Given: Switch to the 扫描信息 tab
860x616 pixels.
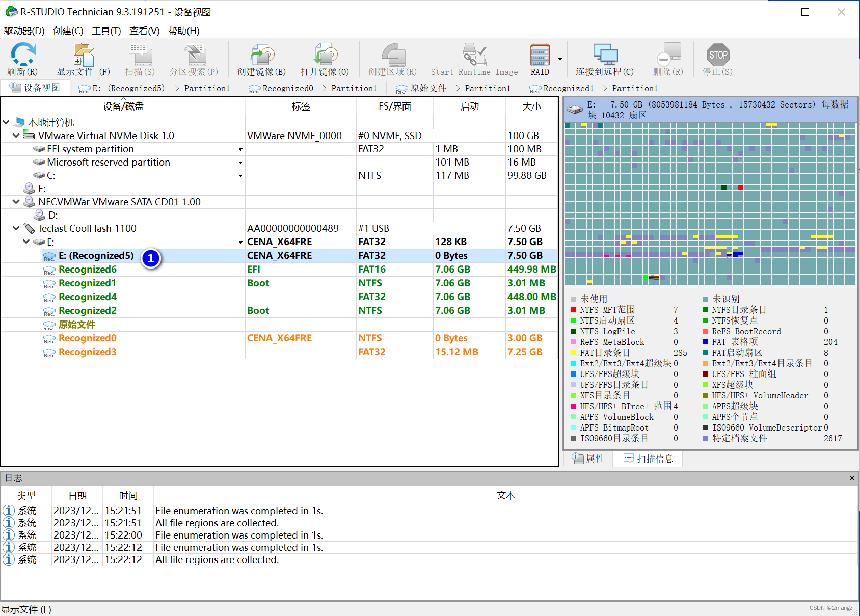Looking at the screenshot, I should point(648,459).
